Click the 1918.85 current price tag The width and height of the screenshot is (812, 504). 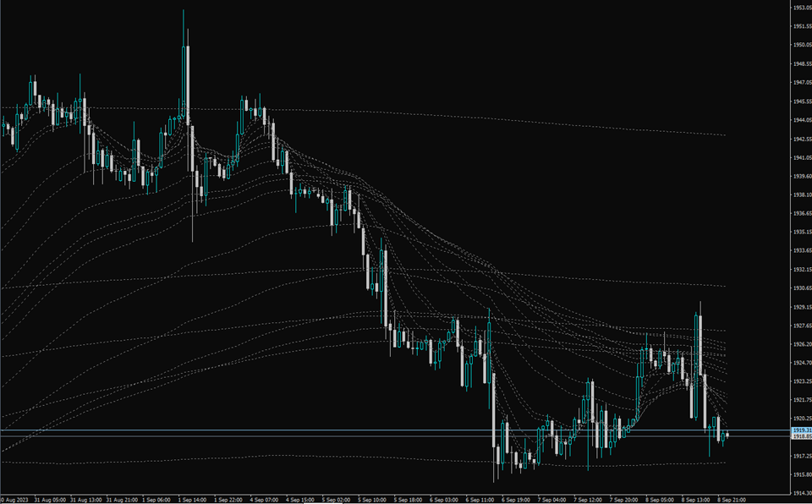[802, 436]
